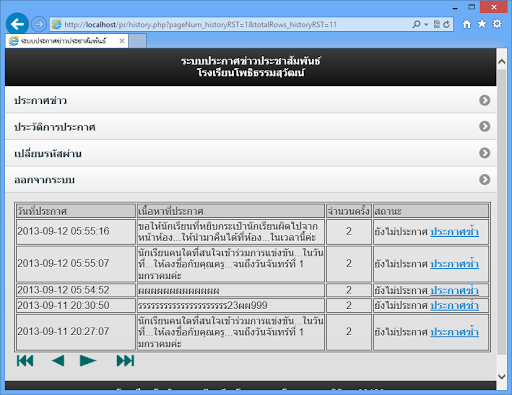Open ประกาศข่าว menu item

[x=251, y=100]
